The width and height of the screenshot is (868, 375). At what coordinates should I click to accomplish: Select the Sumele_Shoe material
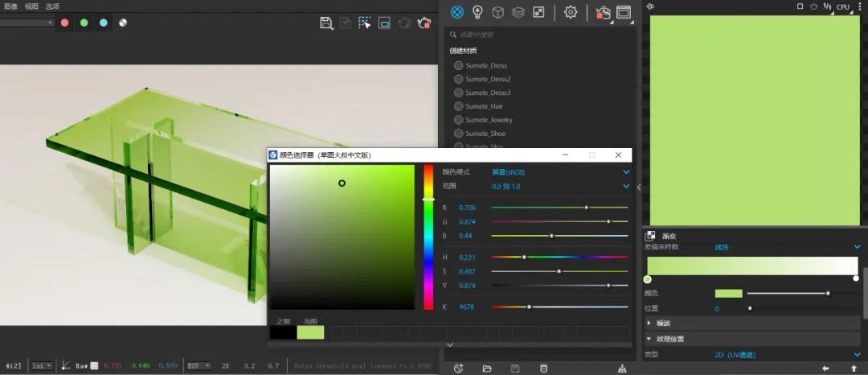tap(479, 134)
